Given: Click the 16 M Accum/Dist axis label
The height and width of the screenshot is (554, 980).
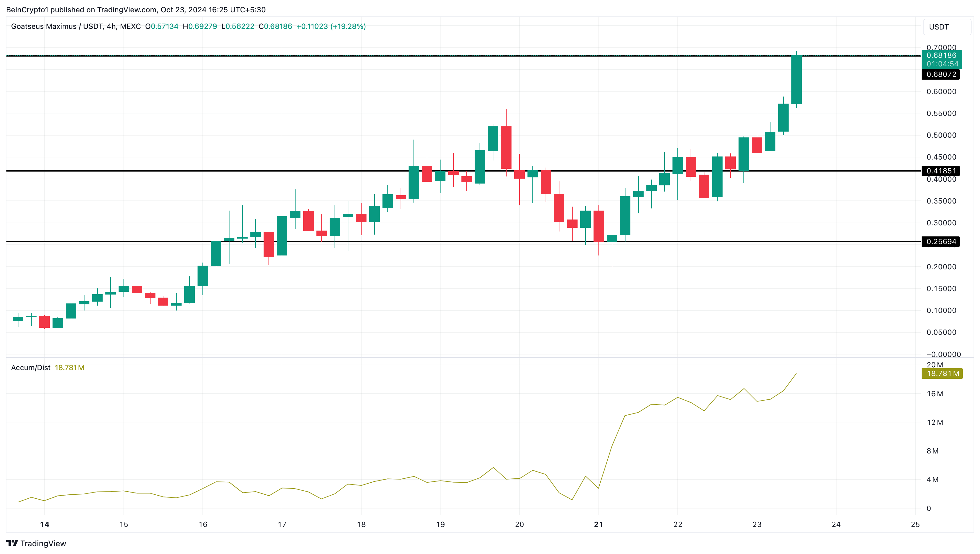Looking at the screenshot, I should click(935, 394).
